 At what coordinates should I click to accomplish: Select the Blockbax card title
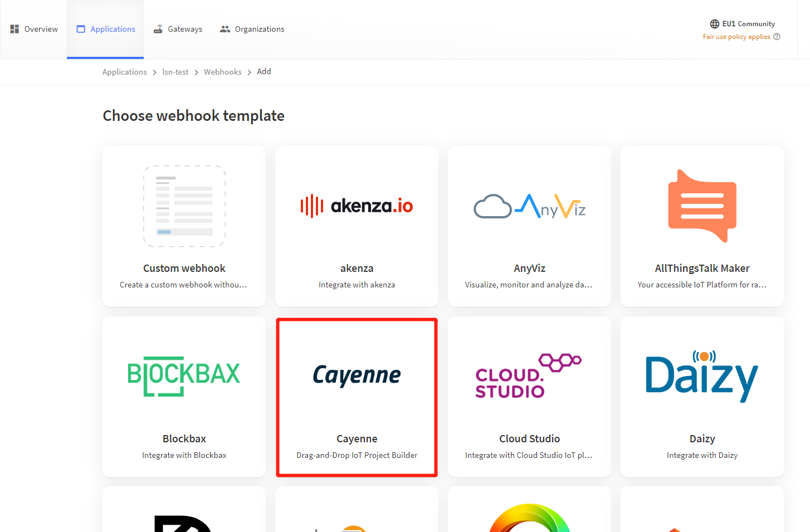pos(184,439)
